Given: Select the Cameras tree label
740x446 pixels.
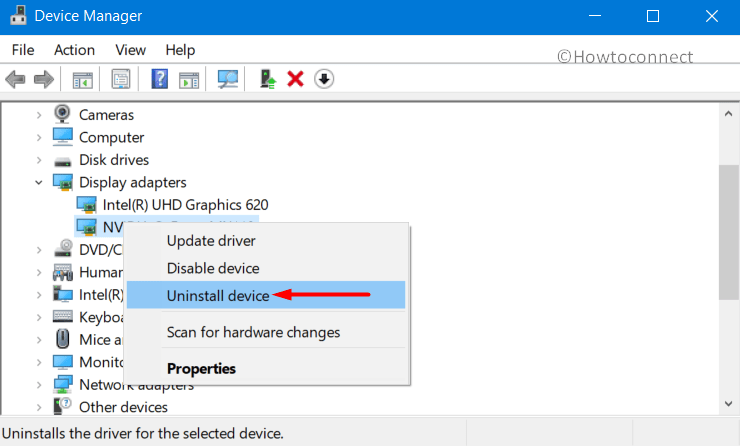Looking at the screenshot, I should click(106, 115).
